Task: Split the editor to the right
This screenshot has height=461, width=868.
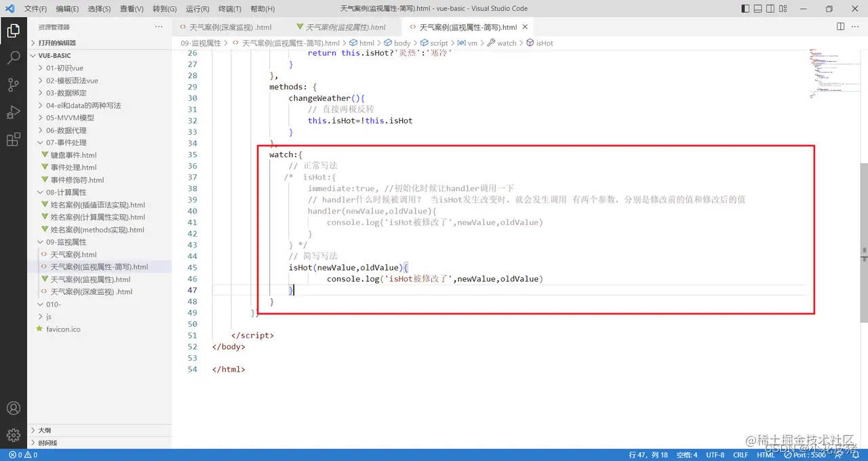Action: tap(840, 26)
